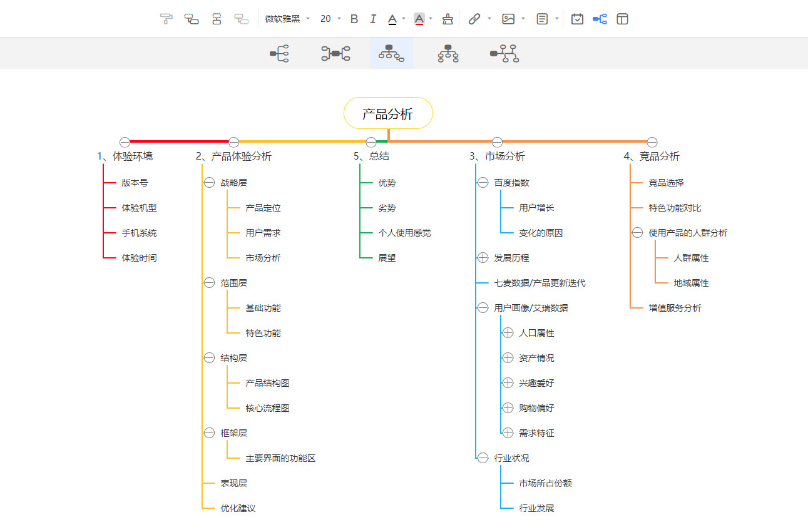The image size is (808, 532).
Task: Select the 增值服务分析 topic
Action: [675, 308]
